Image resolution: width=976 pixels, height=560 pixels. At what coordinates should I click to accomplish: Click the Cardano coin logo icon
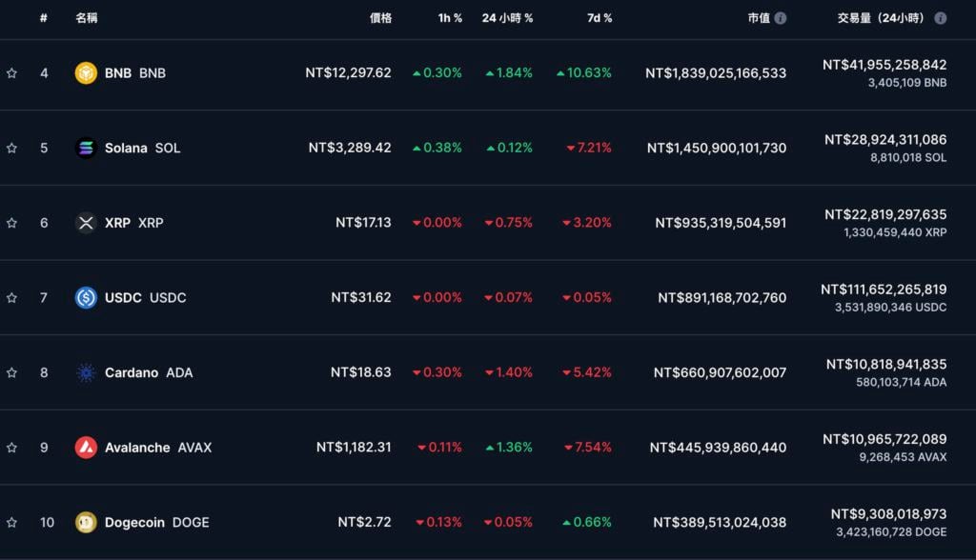pyautogui.click(x=86, y=372)
